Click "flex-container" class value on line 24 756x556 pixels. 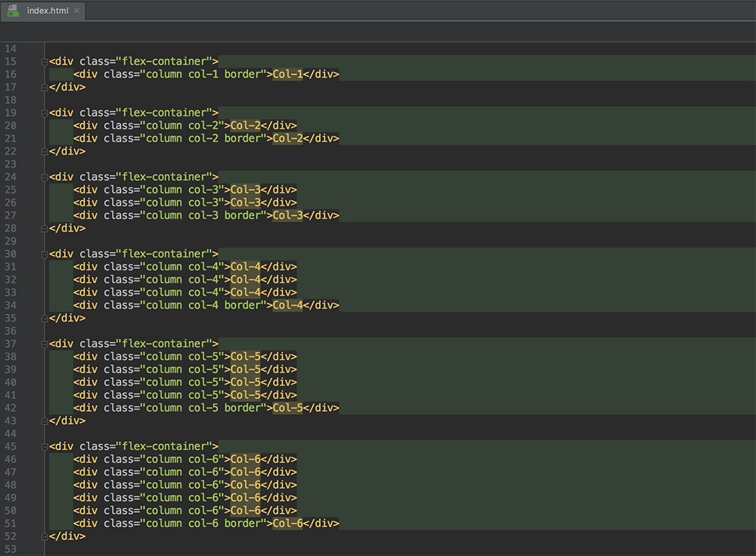(x=164, y=177)
